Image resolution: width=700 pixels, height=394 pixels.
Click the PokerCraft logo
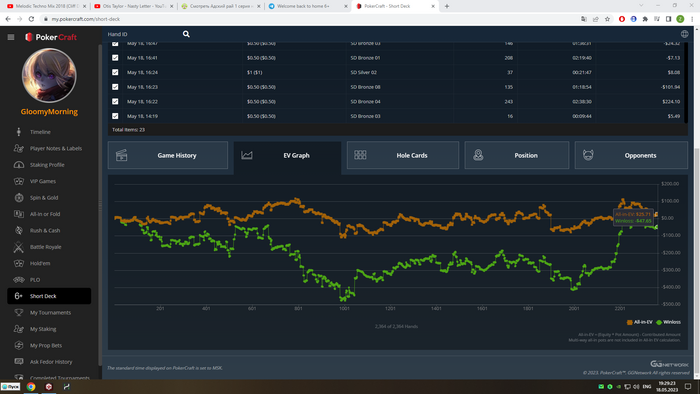tap(51, 37)
